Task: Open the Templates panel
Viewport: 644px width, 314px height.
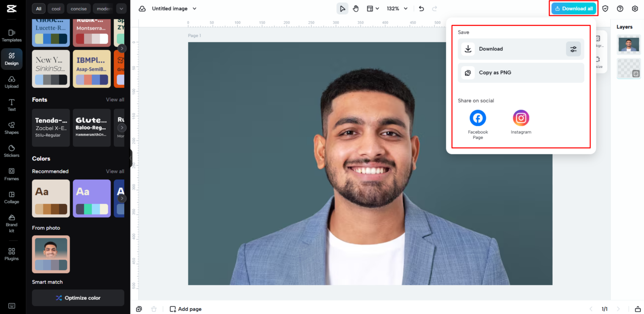Action: (x=11, y=35)
